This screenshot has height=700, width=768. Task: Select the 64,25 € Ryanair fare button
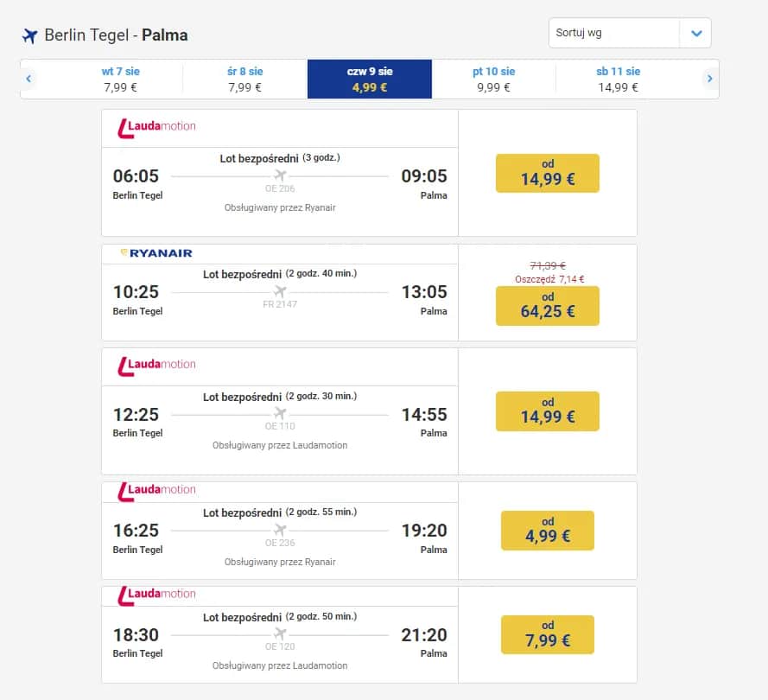click(x=548, y=306)
